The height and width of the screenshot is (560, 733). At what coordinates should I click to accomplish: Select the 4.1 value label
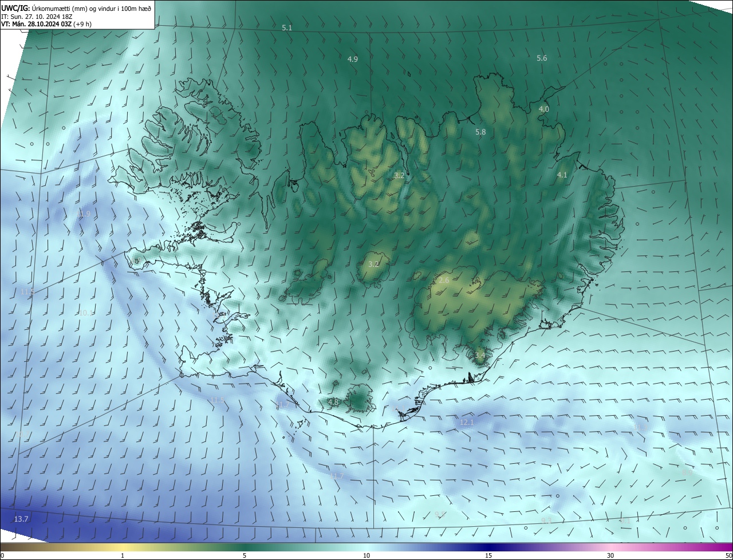(562, 175)
